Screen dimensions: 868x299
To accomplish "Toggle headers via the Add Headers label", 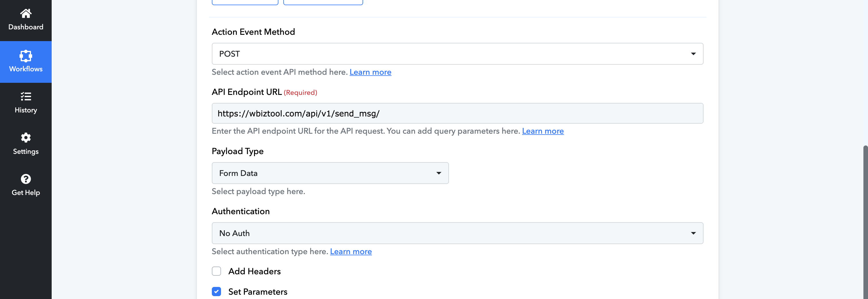I will click(254, 271).
